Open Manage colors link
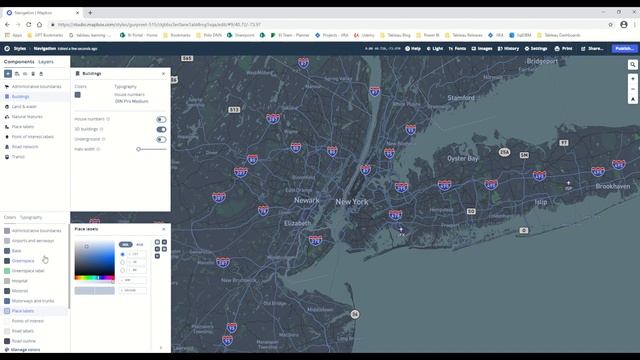Image resolution: width=640 pixels, height=360 pixels. 22,350
